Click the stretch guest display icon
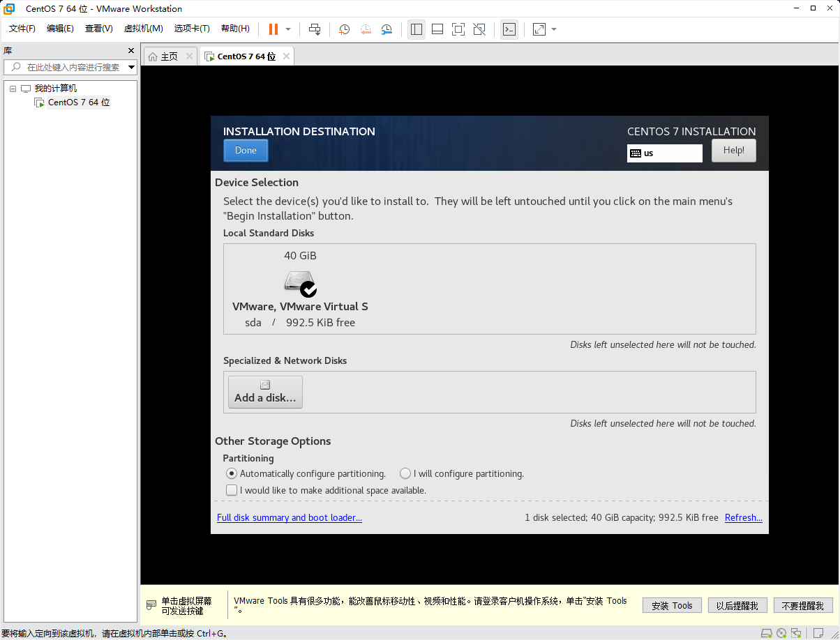 [x=539, y=29]
